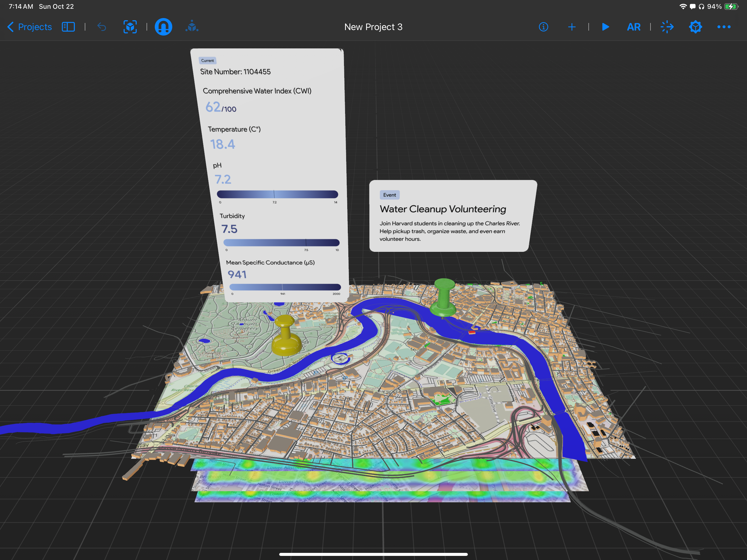This screenshot has height=560, width=747.
Task: Tap the focus object cube icon
Action: [130, 27]
